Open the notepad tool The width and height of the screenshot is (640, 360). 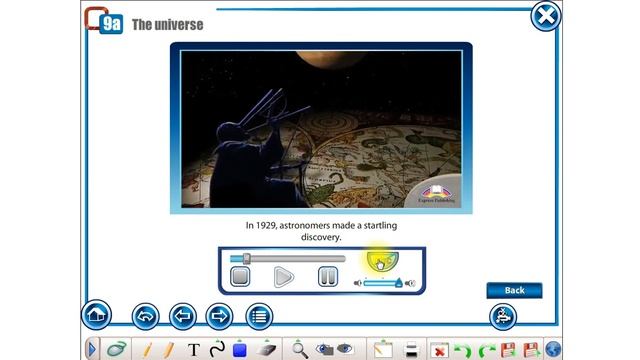[x=383, y=350]
